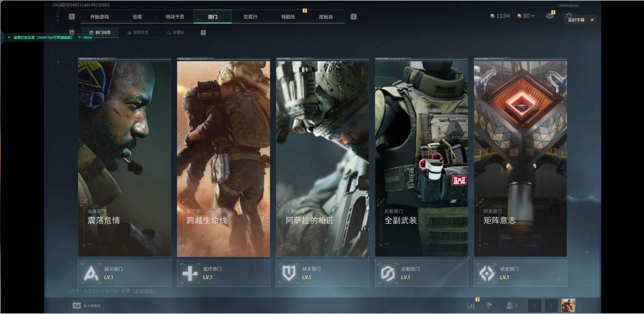Image resolution: width=644 pixels, height=314 pixels.
Task: Select the 研发部门 diamond icon
Action: coord(487,273)
